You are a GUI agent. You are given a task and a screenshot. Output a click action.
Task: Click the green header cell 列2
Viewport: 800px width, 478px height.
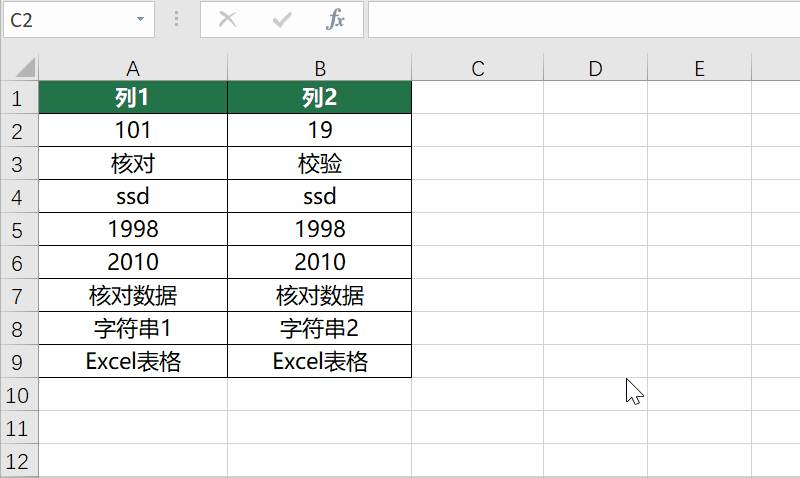pyautogui.click(x=320, y=98)
